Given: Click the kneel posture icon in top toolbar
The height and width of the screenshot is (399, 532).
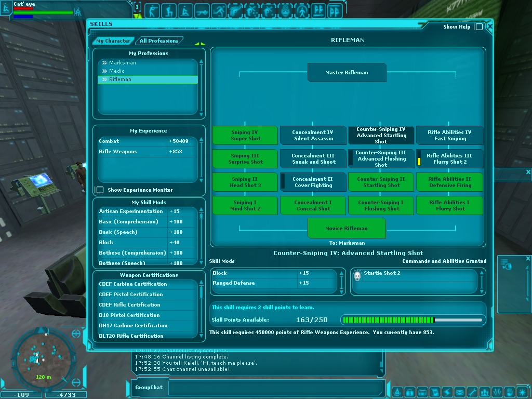Looking at the screenshot, I should coord(169,10).
